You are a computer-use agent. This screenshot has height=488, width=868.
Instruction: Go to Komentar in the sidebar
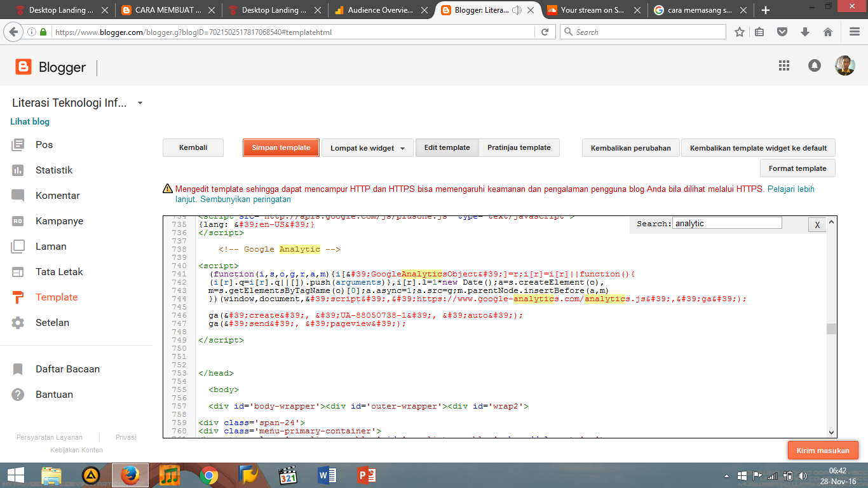click(57, 196)
